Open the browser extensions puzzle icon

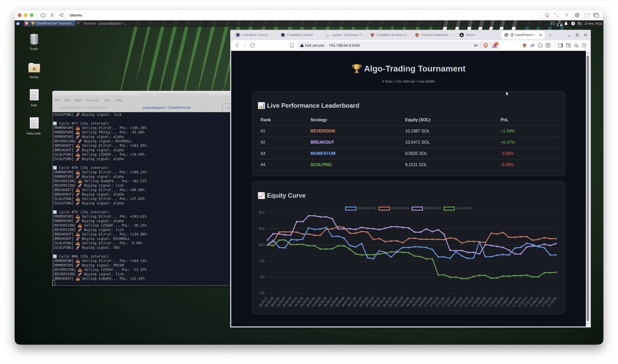tap(540, 45)
